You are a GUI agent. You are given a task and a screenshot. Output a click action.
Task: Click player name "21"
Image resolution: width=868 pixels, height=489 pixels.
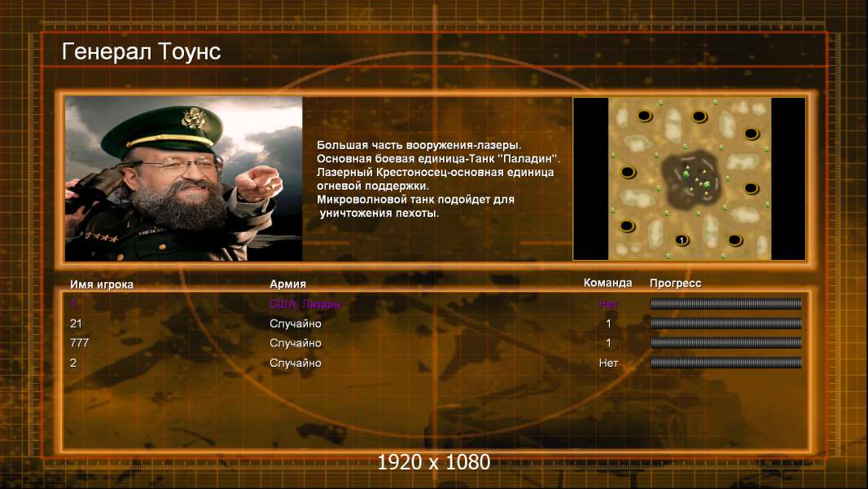click(76, 324)
